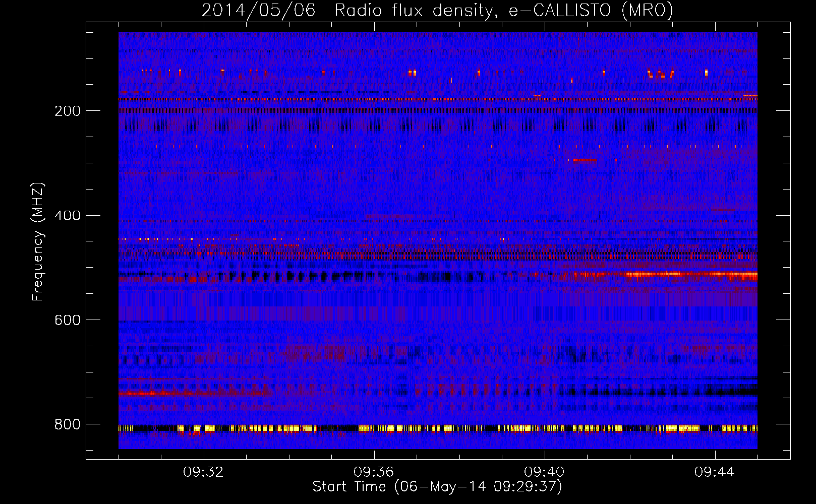
Task: Click the 600 frequency tick label
Action: [67, 321]
